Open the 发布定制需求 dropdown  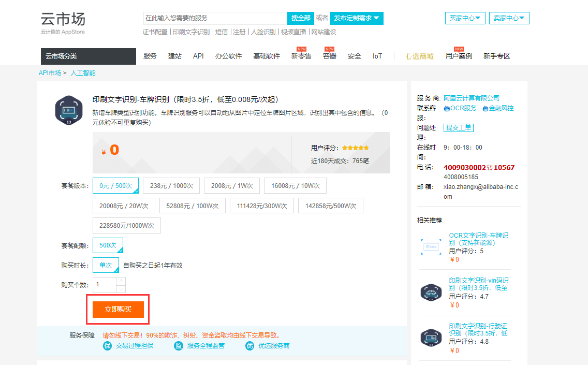click(357, 18)
